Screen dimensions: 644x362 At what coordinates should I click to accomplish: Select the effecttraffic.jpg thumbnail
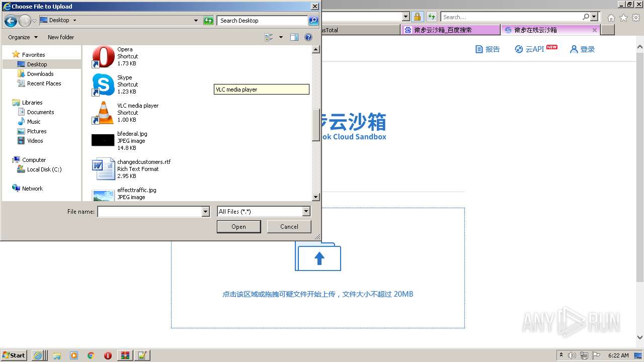tap(103, 195)
